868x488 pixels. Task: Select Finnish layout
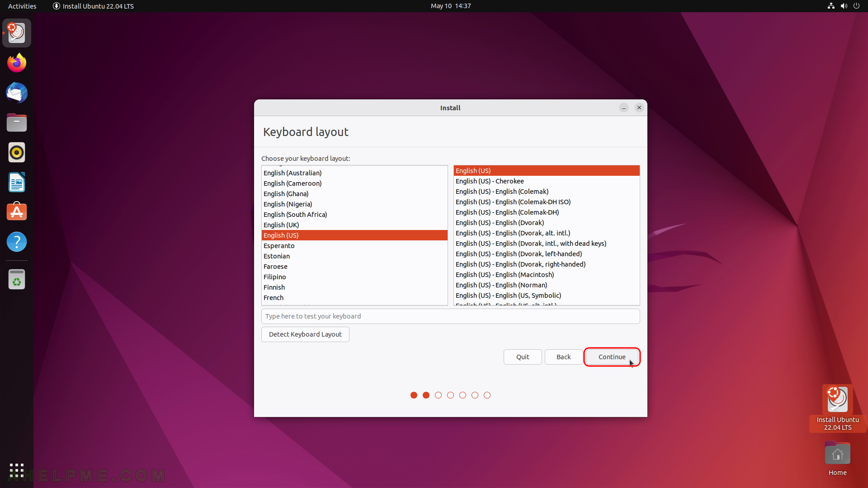point(354,287)
